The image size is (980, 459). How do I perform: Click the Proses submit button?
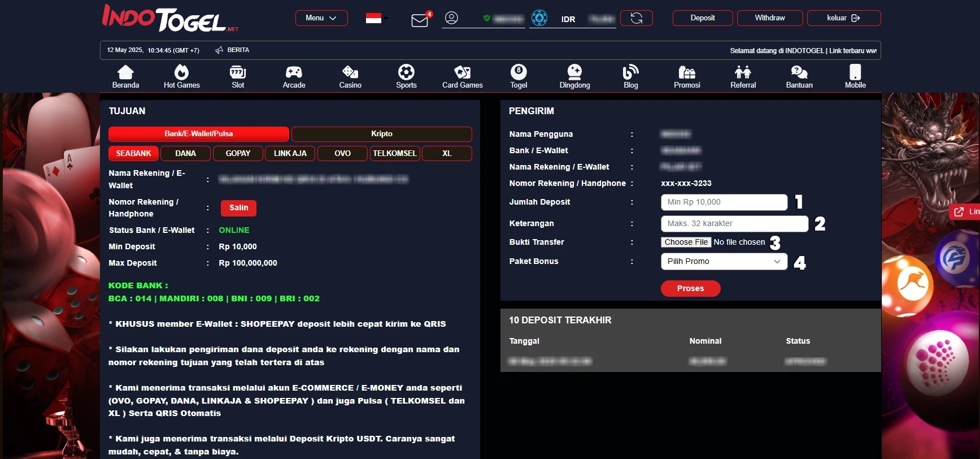pos(690,288)
